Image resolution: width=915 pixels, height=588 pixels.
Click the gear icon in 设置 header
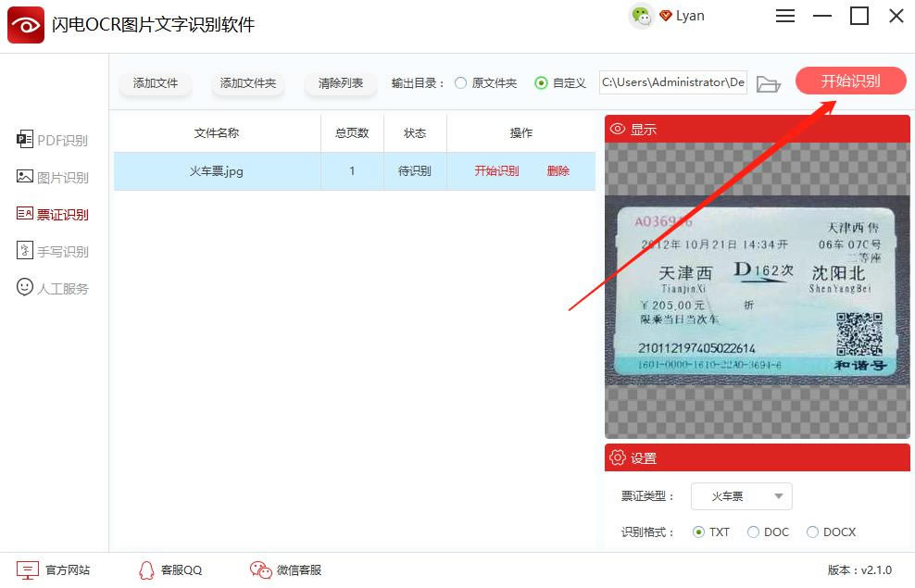click(x=618, y=457)
